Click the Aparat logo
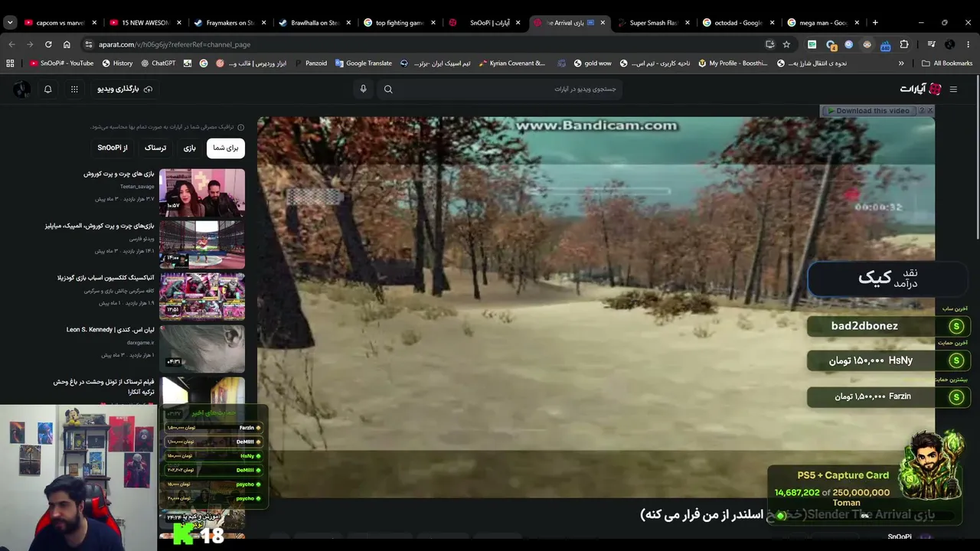Viewport: 980px width, 551px height. coord(921,90)
